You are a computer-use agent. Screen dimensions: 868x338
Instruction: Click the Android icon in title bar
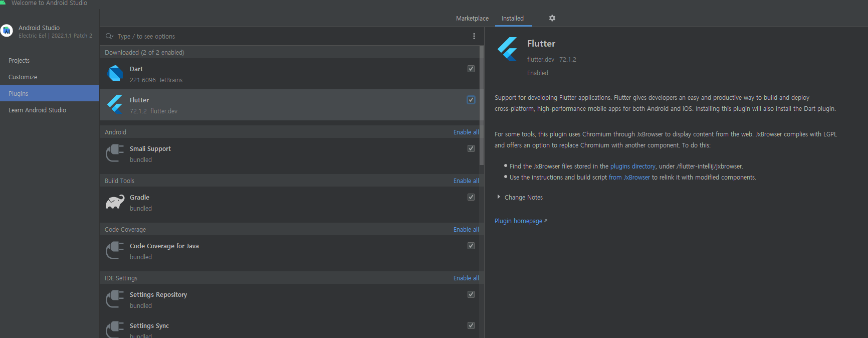coord(3,3)
